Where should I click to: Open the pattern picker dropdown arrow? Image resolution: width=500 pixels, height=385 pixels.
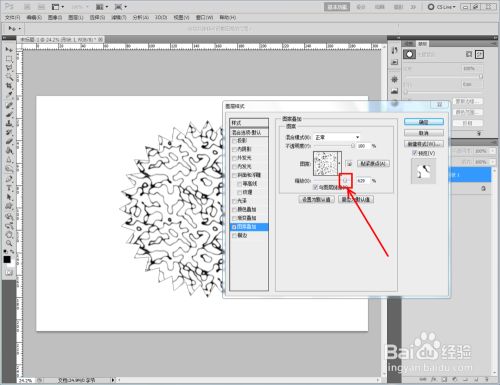click(x=340, y=164)
